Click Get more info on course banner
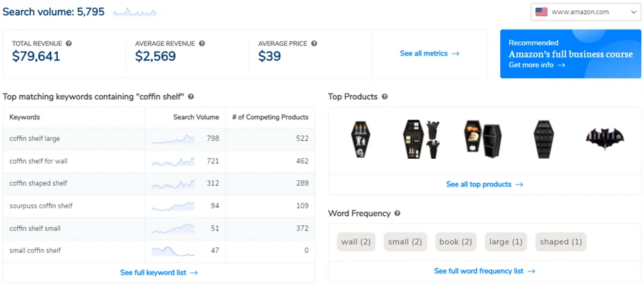 click(537, 65)
